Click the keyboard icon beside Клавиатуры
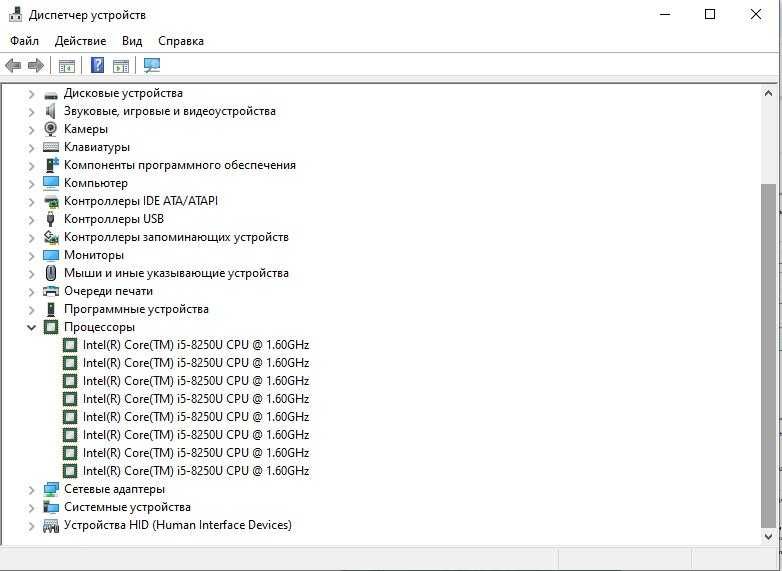Screen dimensions: 782x571 coord(51,147)
